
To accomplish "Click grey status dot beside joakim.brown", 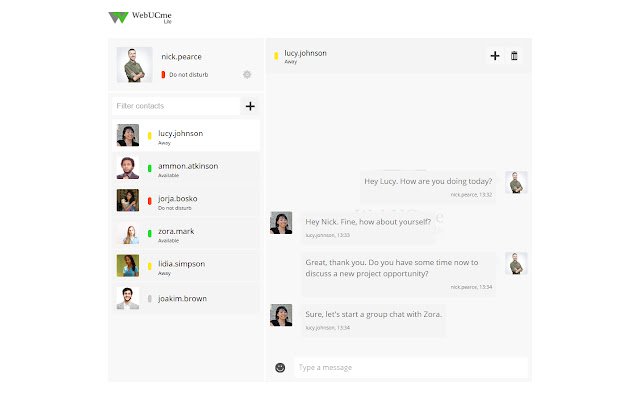I will [150, 299].
